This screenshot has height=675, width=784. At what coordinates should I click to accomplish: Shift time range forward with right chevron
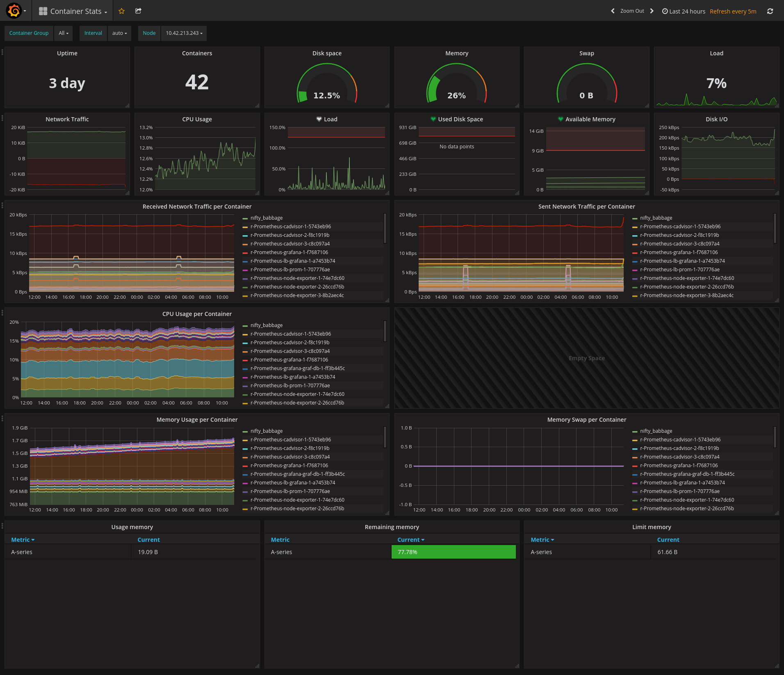click(x=652, y=11)
